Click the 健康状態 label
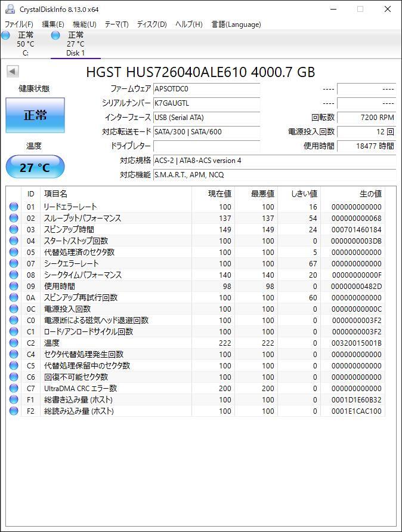 pos(34,89)
